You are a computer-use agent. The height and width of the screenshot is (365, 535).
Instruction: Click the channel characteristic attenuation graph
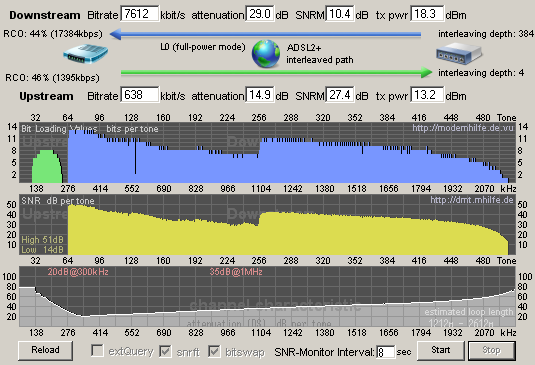click(267, 297)
